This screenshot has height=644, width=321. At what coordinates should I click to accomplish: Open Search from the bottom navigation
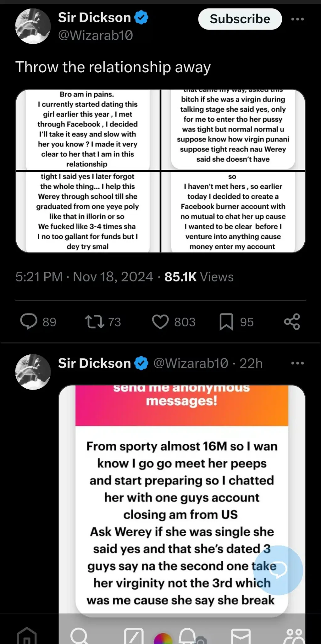click(x=79, y=636)
